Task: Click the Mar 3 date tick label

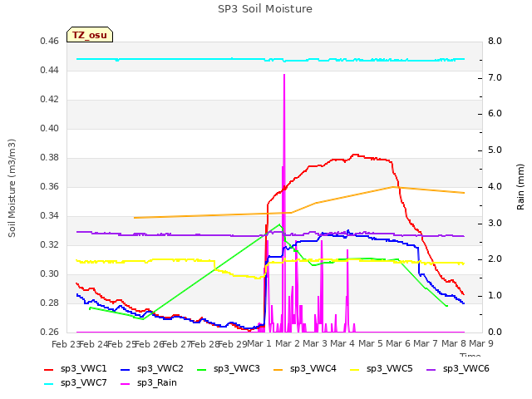Action: click(x=315, y=344)
